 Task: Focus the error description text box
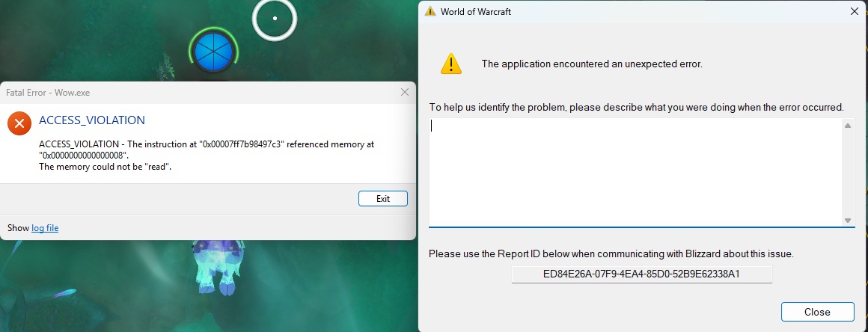coord(635,172)
